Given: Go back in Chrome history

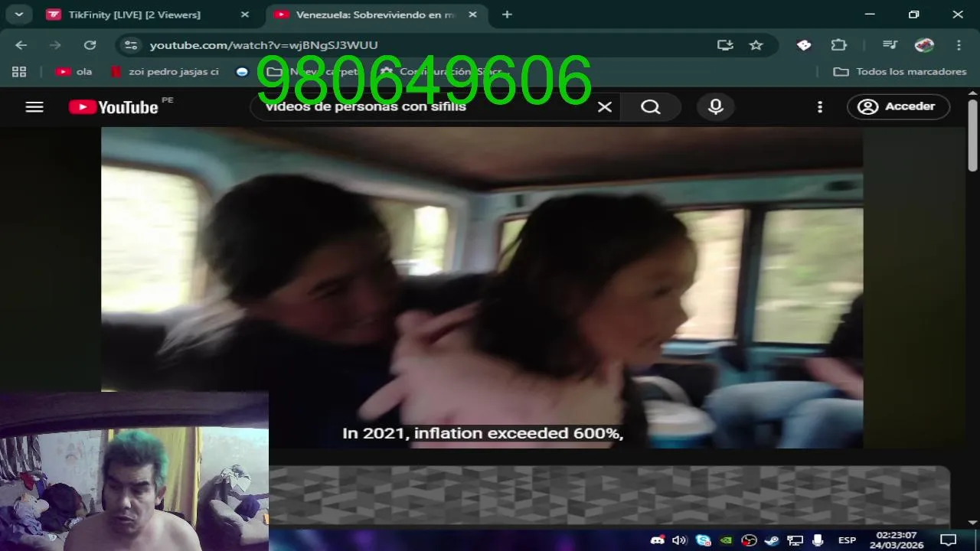Looking at the screenshot, I should [x=21, y=45].
